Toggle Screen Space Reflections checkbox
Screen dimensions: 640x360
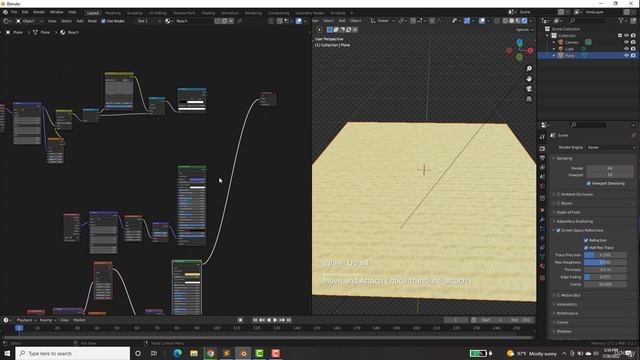tap(558, 231)
